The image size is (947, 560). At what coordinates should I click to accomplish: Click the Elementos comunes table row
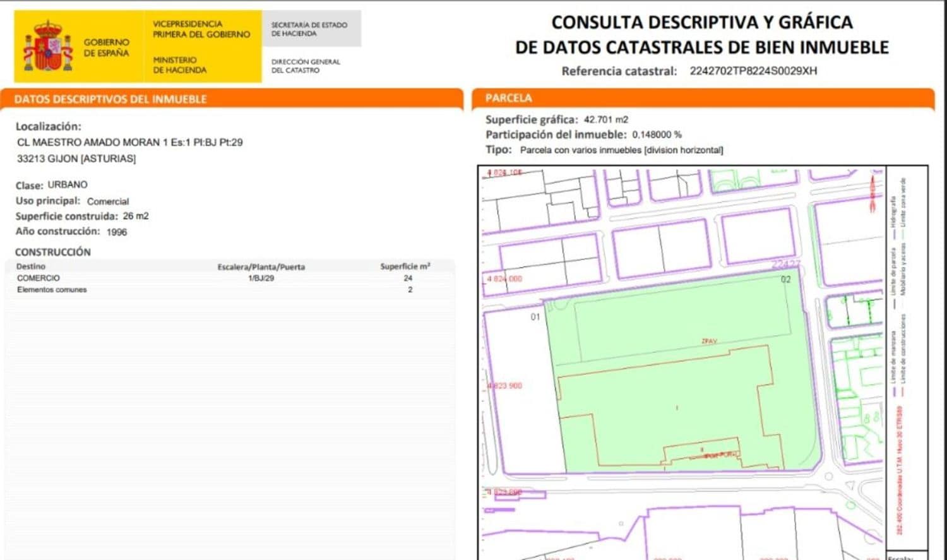tap(51, 290)
